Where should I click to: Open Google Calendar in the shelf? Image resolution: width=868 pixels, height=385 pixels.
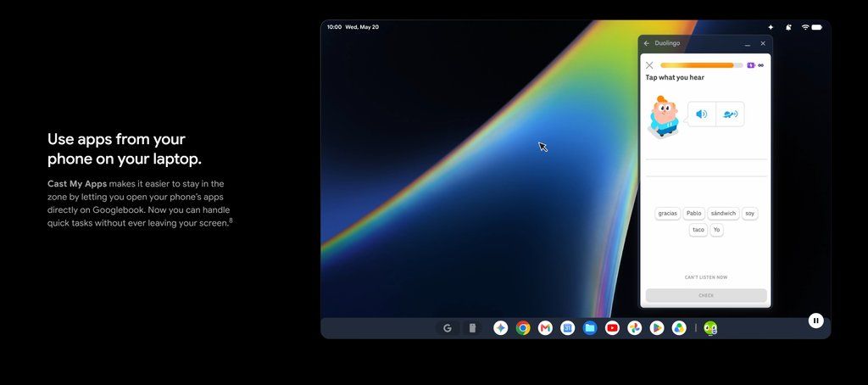567,328
